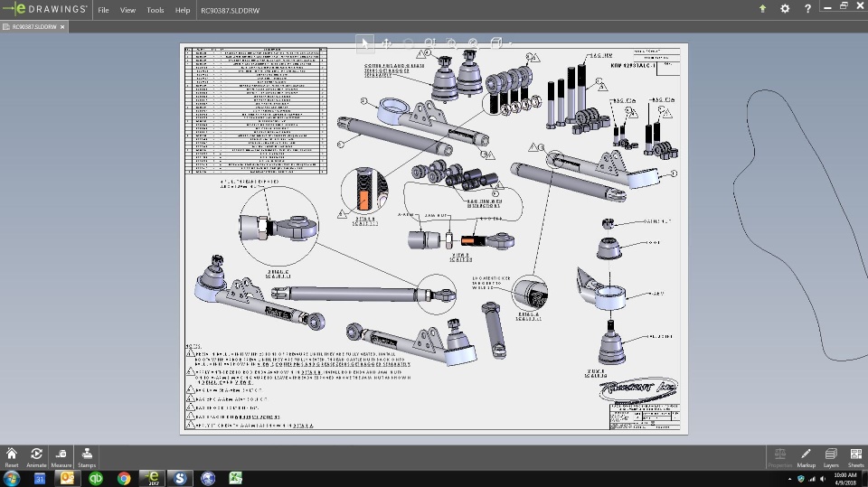Open Outlook from the taskbar
The width and height of the screenshot is (868, 487).
click(67, 478)
